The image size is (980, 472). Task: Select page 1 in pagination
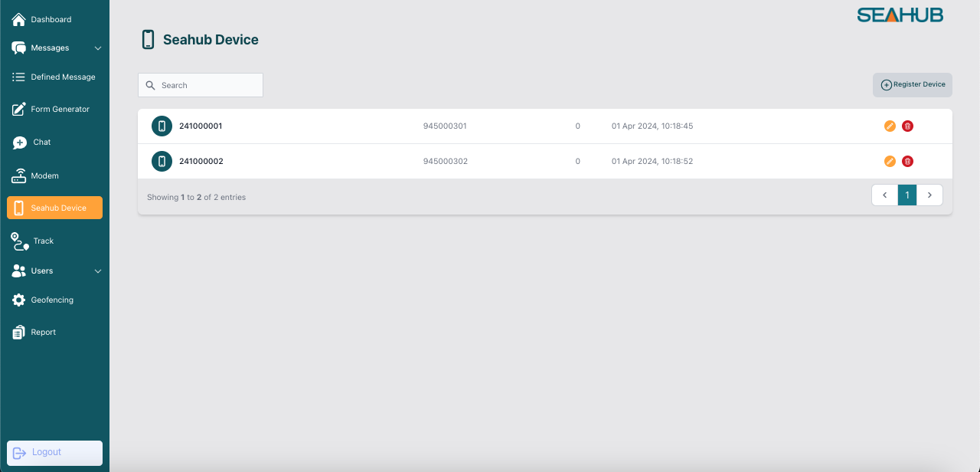point(907,195)
